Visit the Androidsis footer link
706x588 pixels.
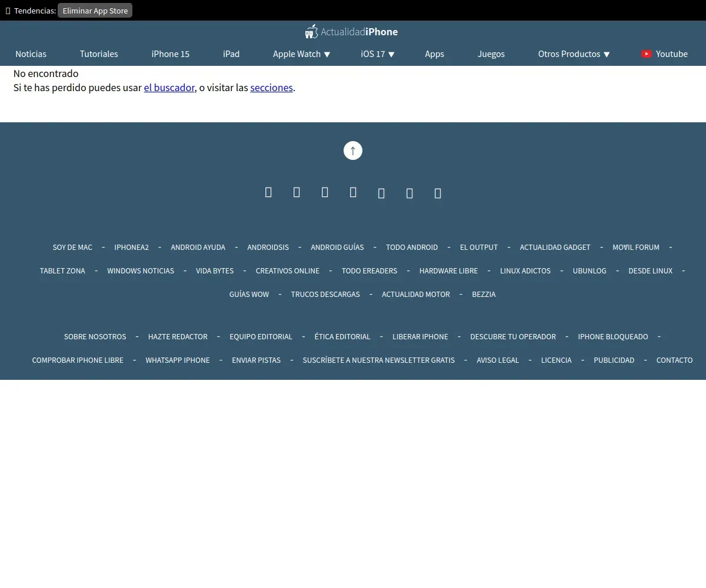[268, 247]
